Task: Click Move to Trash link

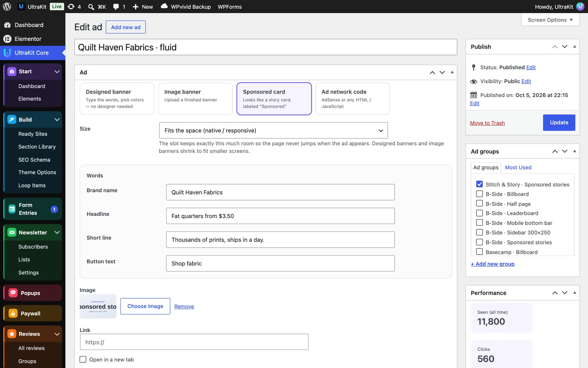Action: click(x=487, y=123)
